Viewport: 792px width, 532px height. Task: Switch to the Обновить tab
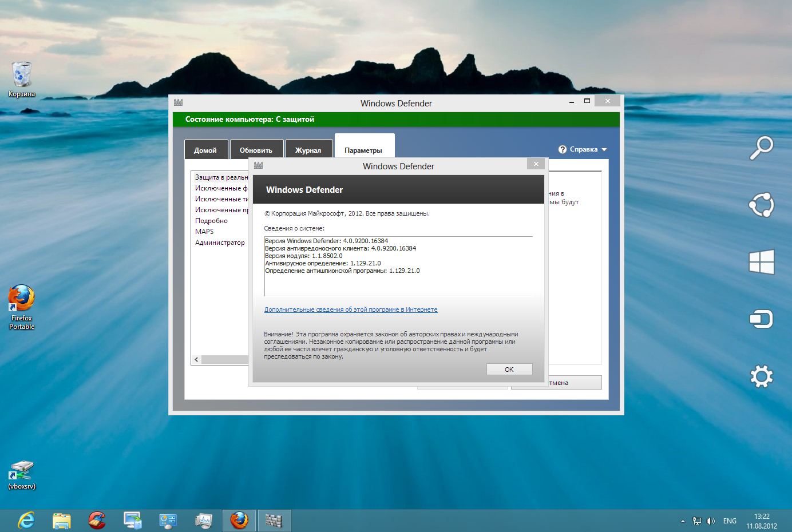256,149
